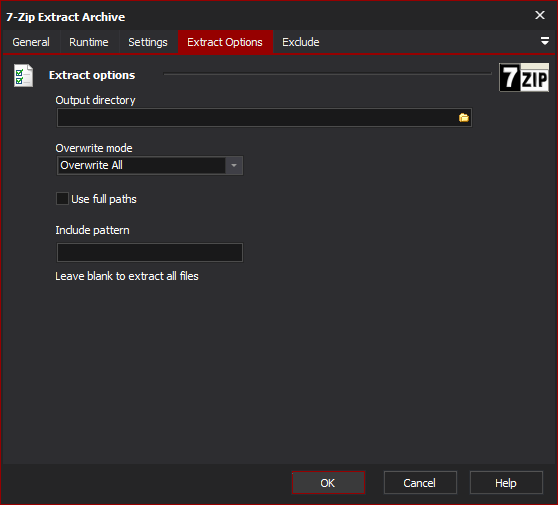Click the dialog title bar text
Screen dimensions: 558x505
pyautogui.click(x=65, y=17)
